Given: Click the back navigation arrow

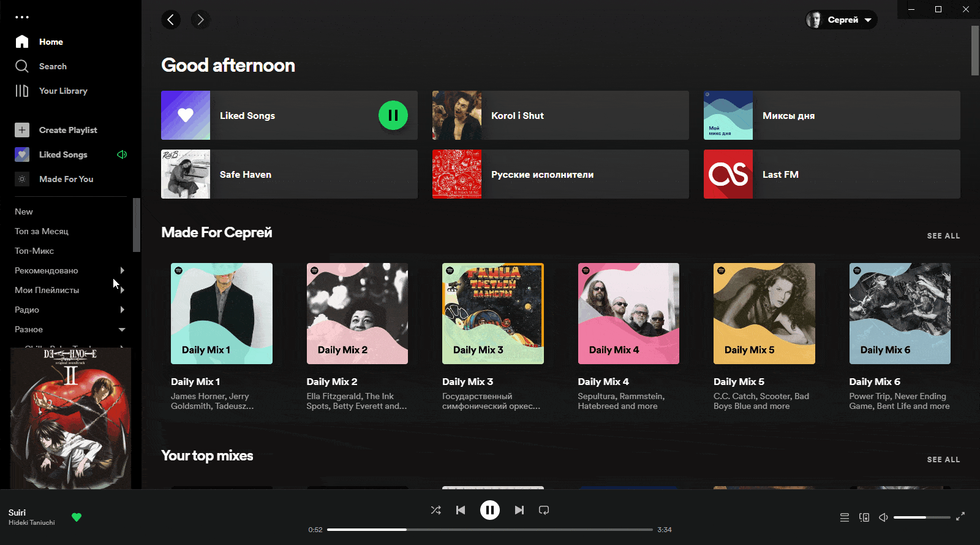Looking at the screenshot, I should 171,20.
